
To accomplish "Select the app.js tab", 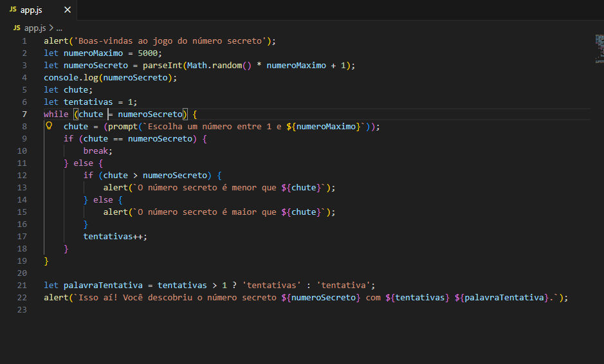I will pos(39,10).
